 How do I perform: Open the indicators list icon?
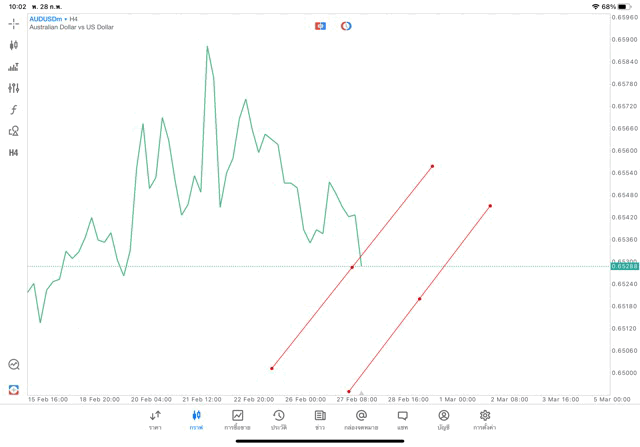14,67
